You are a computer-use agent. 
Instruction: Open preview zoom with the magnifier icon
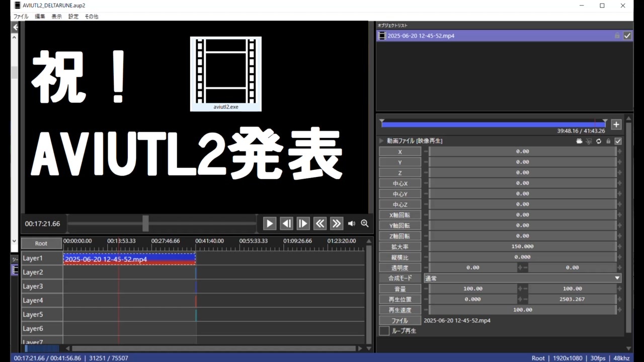pos(364,223)
